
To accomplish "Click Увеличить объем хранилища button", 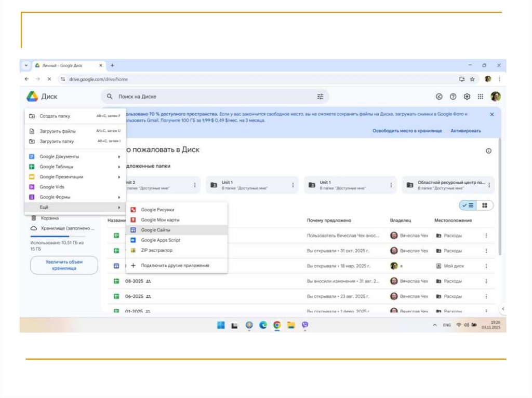I will click(x=64, y=265).
